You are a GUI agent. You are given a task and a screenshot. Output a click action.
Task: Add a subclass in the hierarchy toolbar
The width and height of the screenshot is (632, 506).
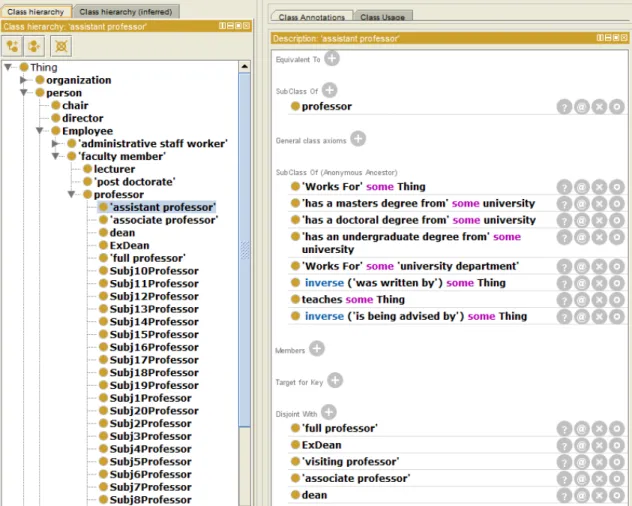point(12,46)
